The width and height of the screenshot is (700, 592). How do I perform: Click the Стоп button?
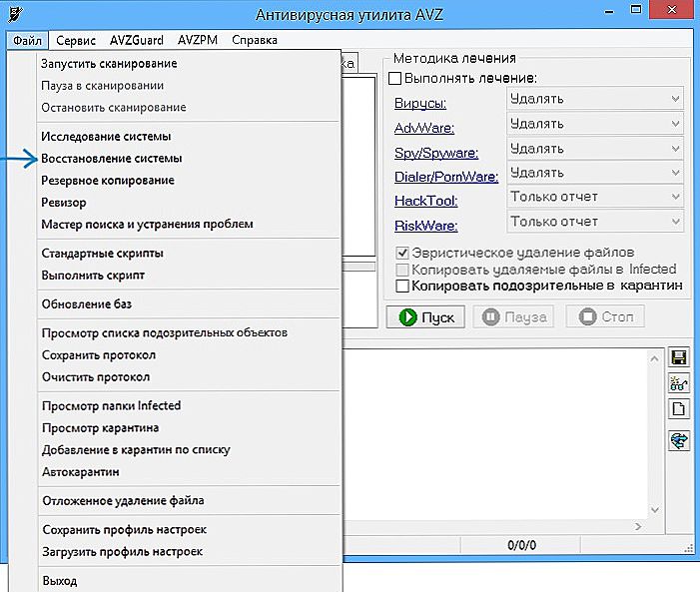(x=605, y=317)
